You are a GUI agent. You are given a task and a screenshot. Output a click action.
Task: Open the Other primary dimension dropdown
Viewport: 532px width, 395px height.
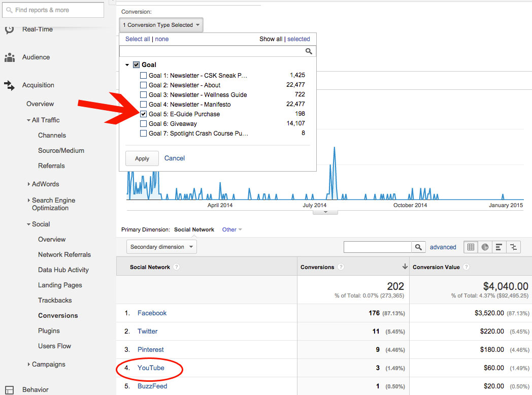click(232, 229)
